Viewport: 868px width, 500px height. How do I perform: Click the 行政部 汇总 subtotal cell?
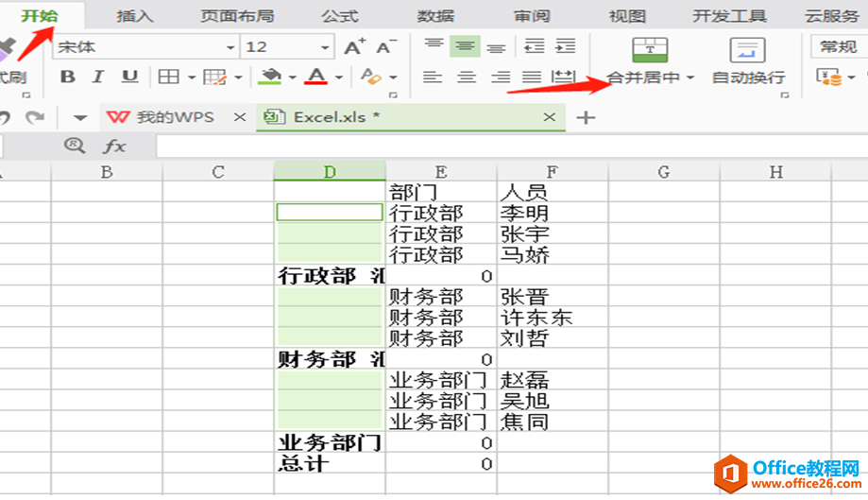(330, 275)
